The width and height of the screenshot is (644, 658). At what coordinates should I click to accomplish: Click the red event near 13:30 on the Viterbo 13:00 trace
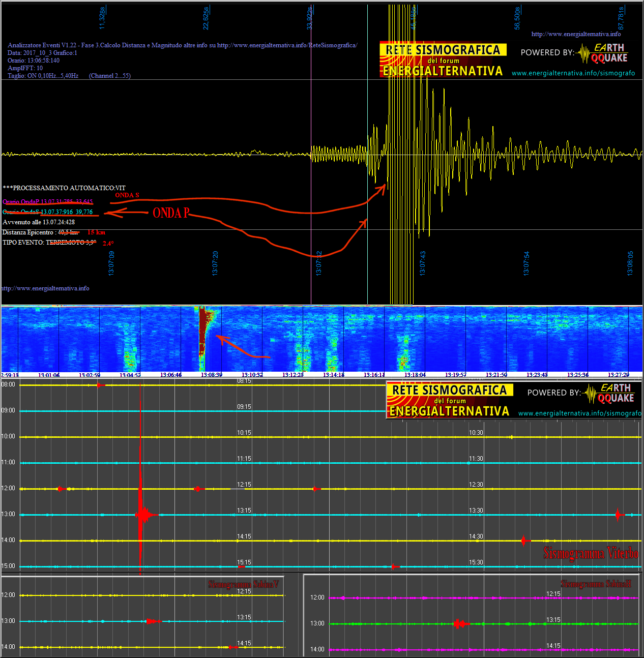[618, 515]
